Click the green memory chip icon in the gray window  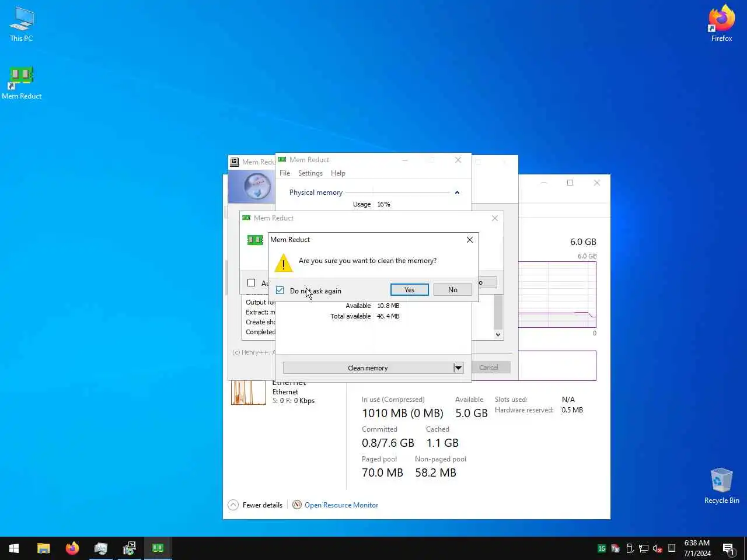point(255,240)
